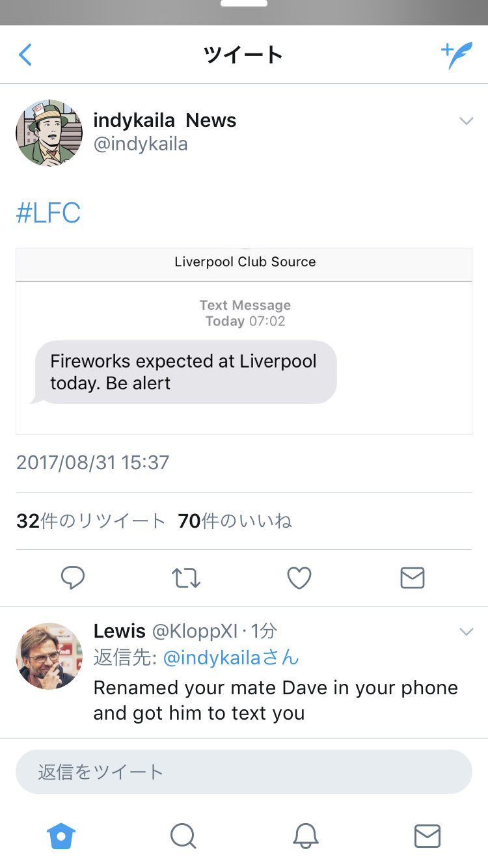Tap the reply tweet input field

click(244, 772)
